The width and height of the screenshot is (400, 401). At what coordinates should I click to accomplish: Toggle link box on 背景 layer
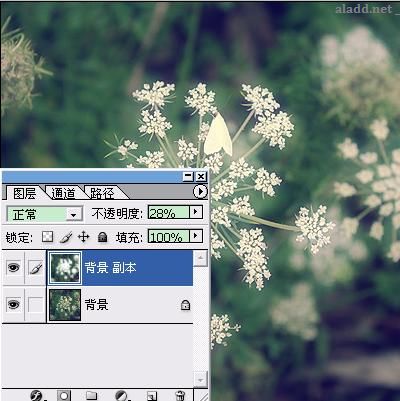point(35,304)
